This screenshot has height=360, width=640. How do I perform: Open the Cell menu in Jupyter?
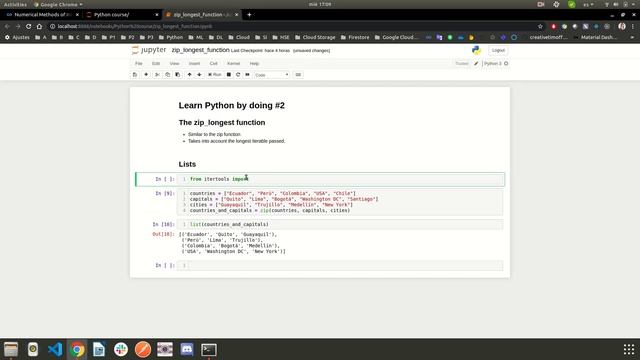pos(213,64)
